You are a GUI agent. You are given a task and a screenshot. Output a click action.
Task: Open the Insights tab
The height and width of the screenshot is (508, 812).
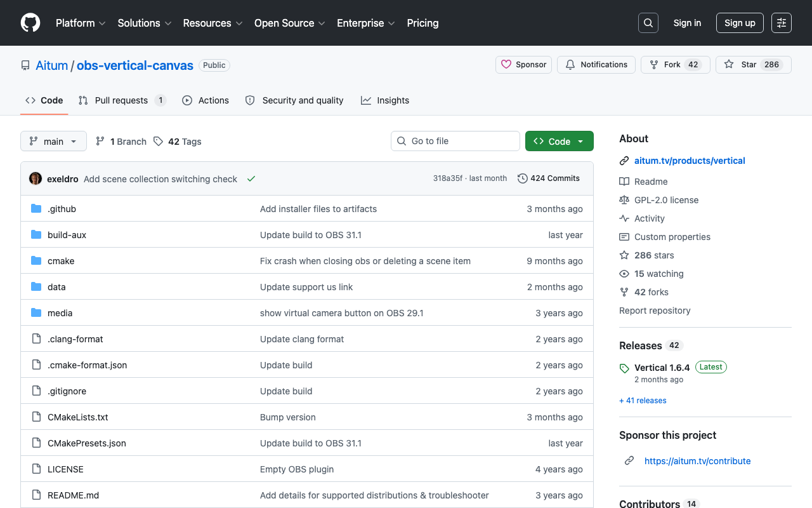[x=385, y=100]
